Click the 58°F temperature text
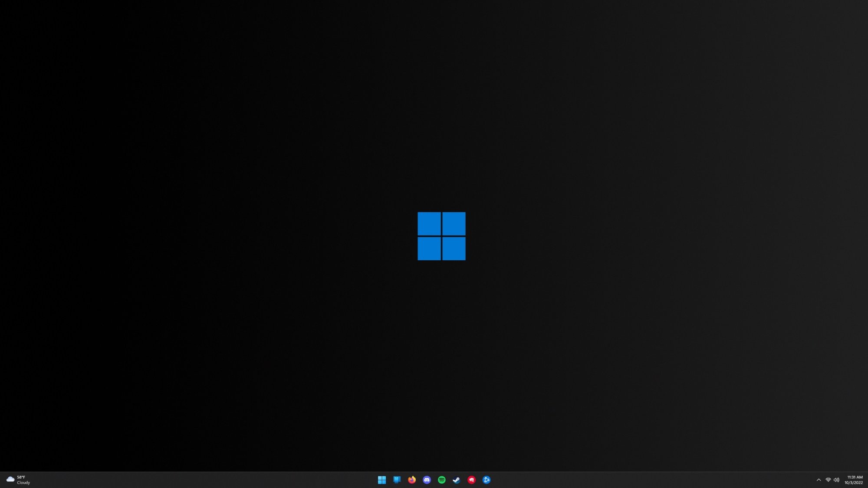The image size is (868, 488). (21, 477)
